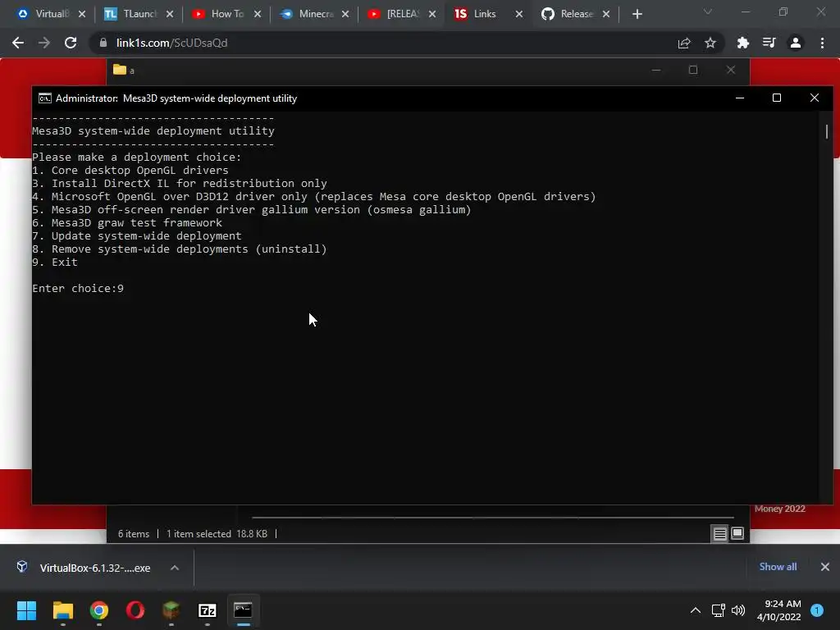
Task: Close the GitHub Release tab
Action: [x=606, y=14]
